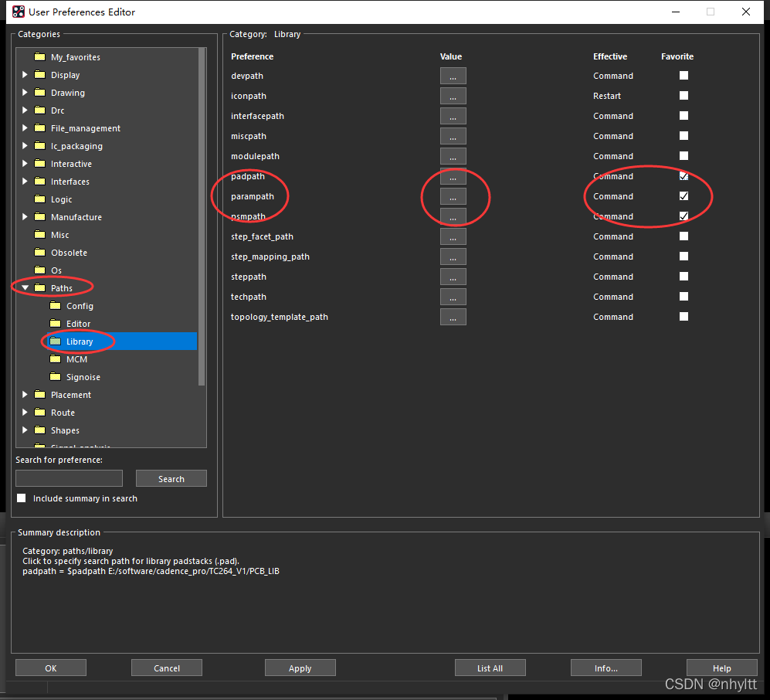
Task: Check Include summary in search
Action: click(22, 498)
